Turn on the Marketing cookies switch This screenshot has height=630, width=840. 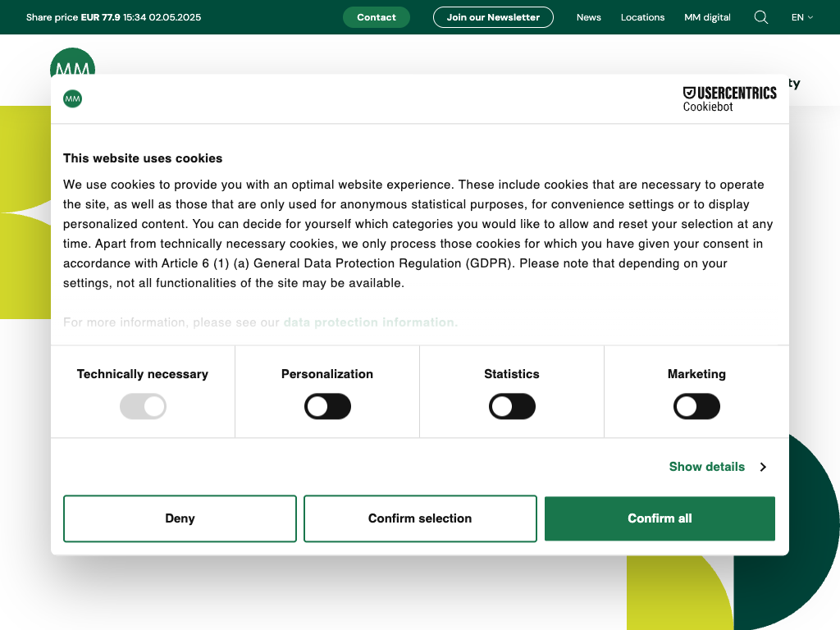click(x=696, y=407)
